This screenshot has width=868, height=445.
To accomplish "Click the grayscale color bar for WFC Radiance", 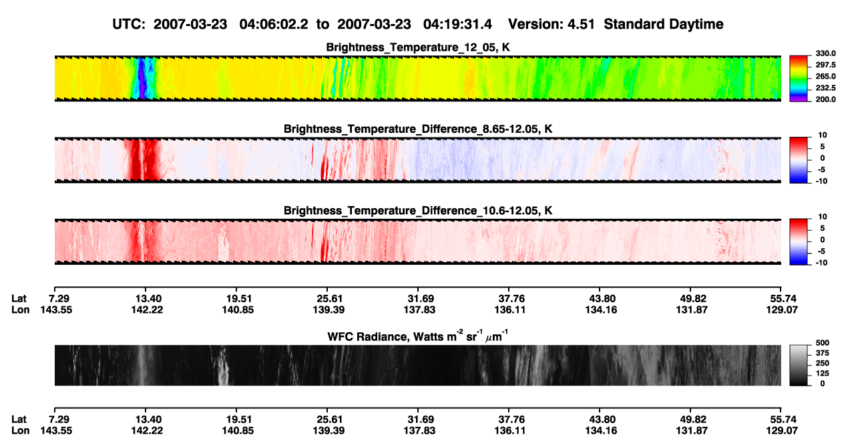I will coord(799,366).
